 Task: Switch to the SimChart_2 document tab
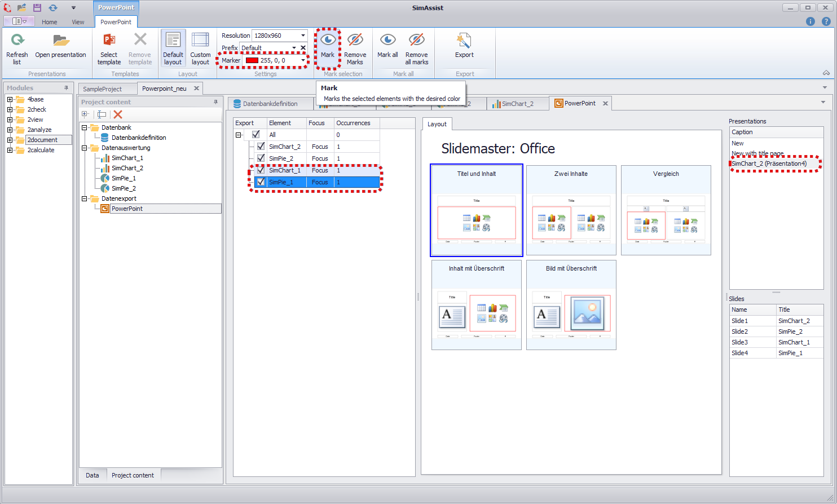pyautogui.click(x=516, y=103)
